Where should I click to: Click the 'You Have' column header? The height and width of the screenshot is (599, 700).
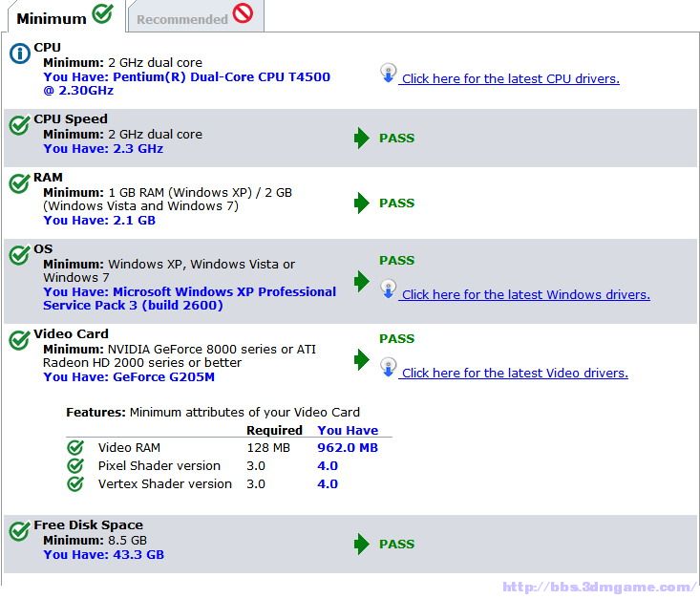pyautogui.click(x=348, y=430)
